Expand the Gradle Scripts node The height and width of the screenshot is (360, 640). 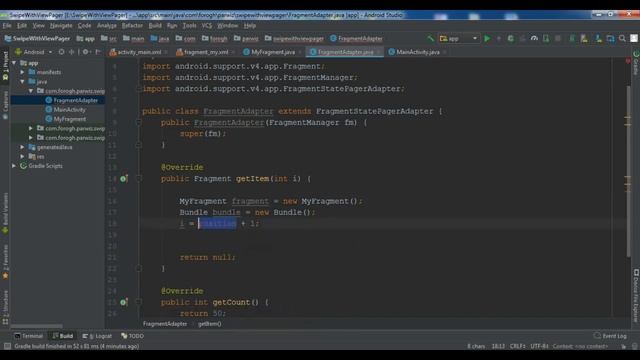[x=14, y=166]
